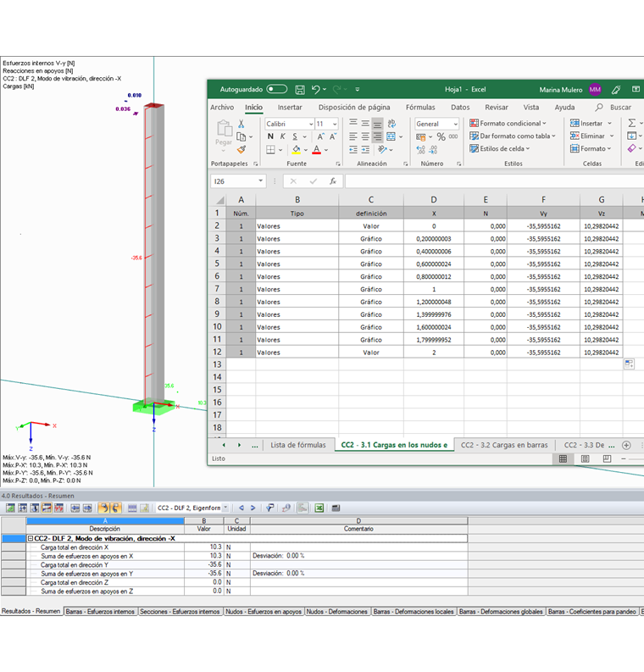This screenshot has height=672, width=644.
Task: Switch to Page Layout view icon
Action: 585,459
